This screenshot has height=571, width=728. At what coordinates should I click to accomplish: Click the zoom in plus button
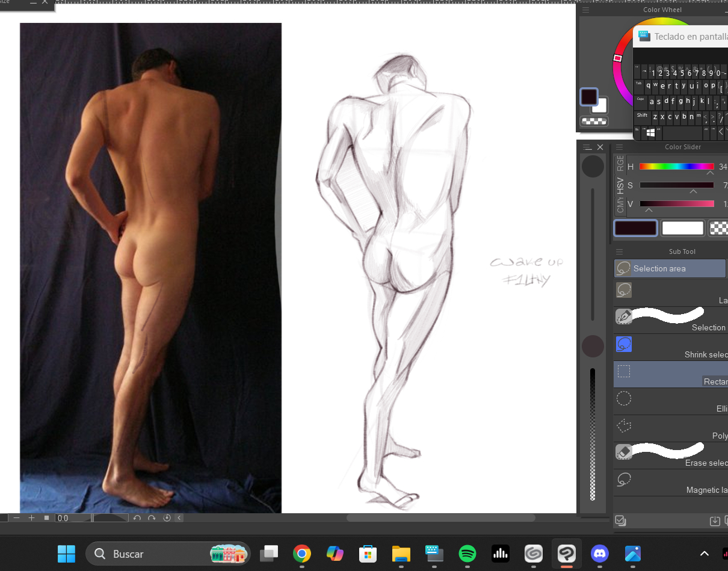tap(31, 518)
